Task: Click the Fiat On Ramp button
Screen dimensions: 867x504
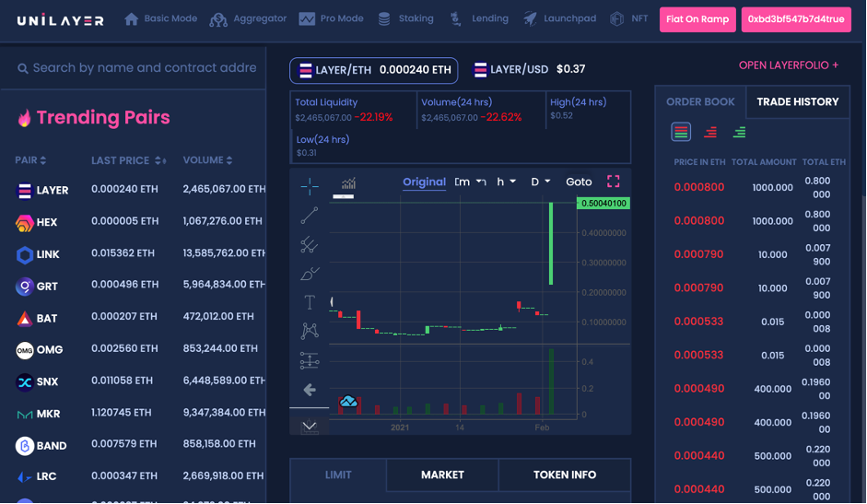Action: [x=697, y=19]
